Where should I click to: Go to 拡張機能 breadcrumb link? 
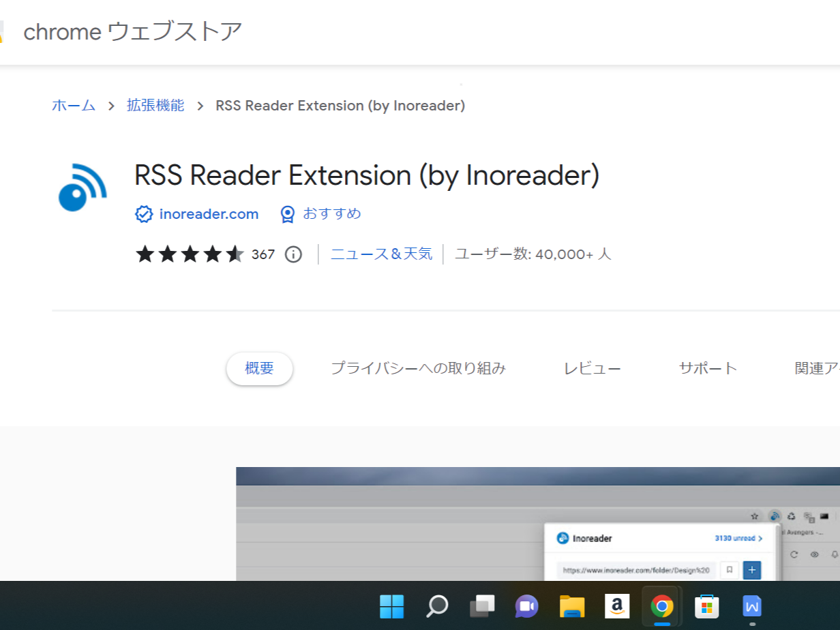pos(155,106)
